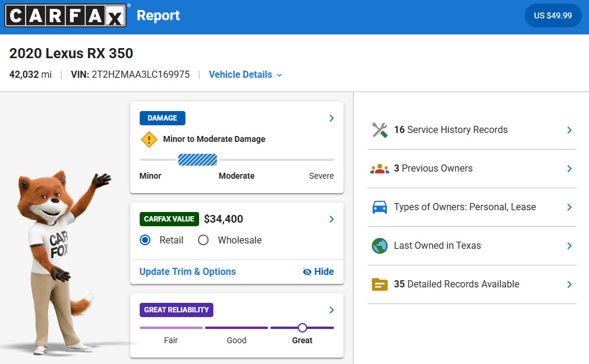Viewport: 589px width, 364px height.
Task: Click the striped damage severity indicator
Action: [197, 160]
